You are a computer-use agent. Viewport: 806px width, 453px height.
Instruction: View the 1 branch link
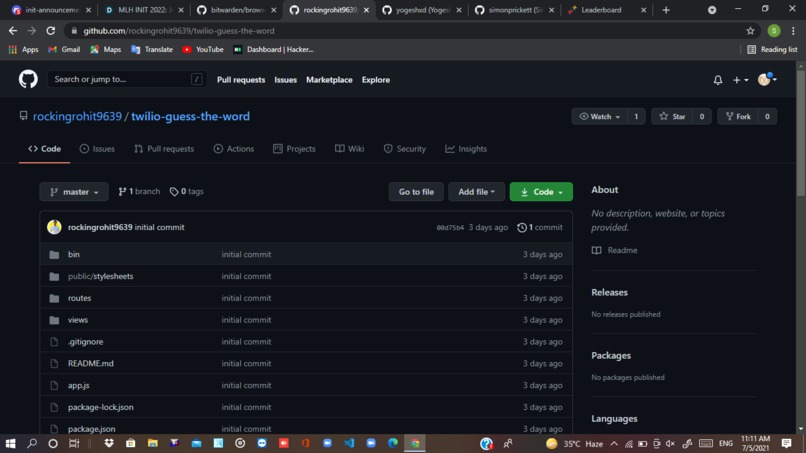[x=139, y=191]
